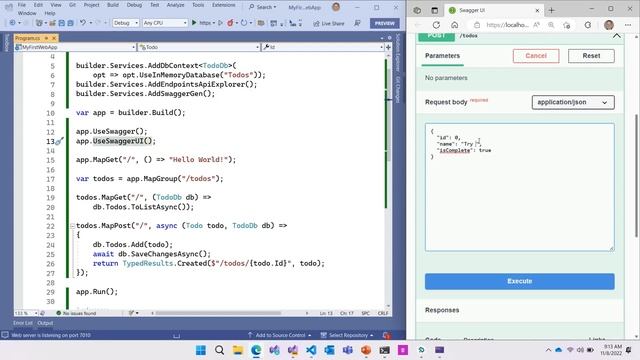
Task: Open the Debug configuration dropdown
Action: pyautogui.click(x=125, y=23)
